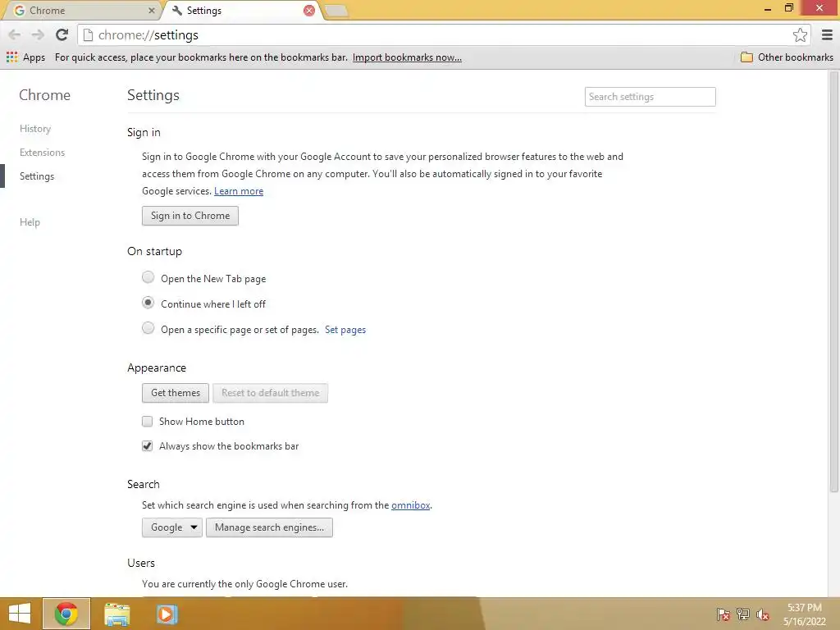Open Extensions in the sidebar
Screen dimensions: 840x630
coord(43,152)
